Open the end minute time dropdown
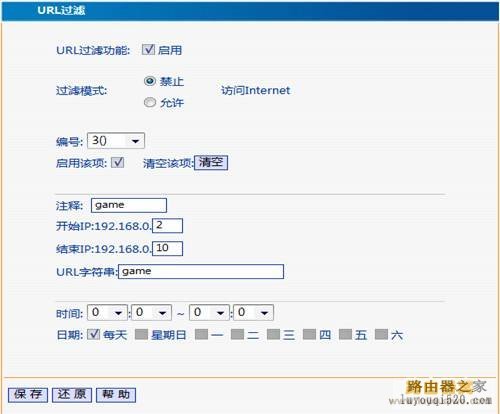 click(253, 313)
